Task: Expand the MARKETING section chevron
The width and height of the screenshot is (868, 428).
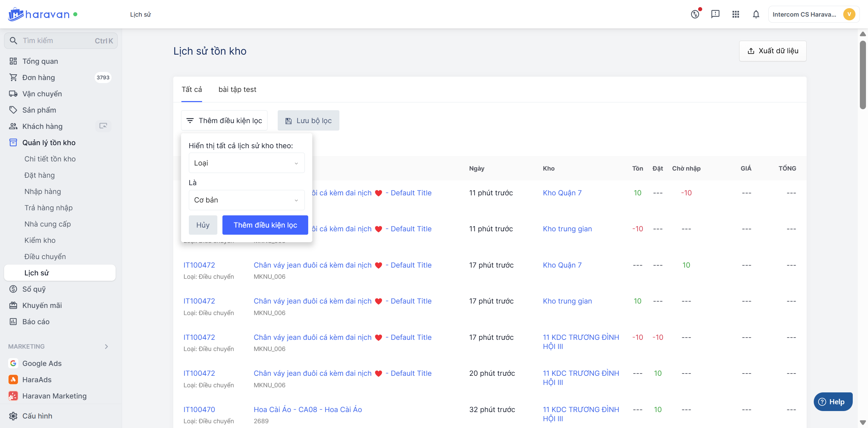Action: (106, 346)
